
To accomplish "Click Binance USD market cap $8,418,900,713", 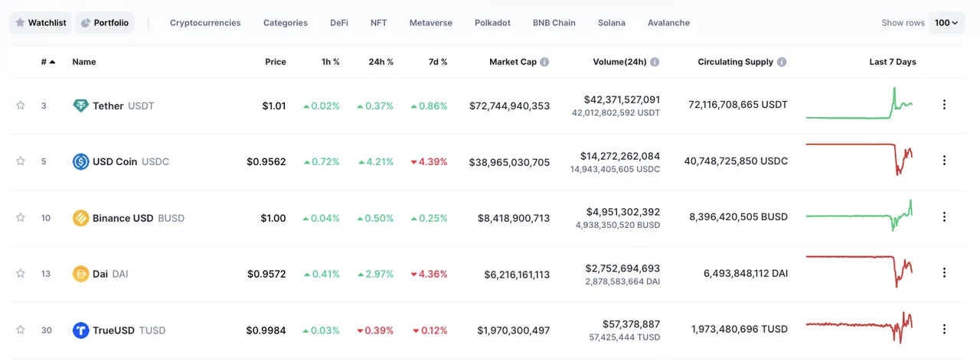I will (x=513, y=218).
